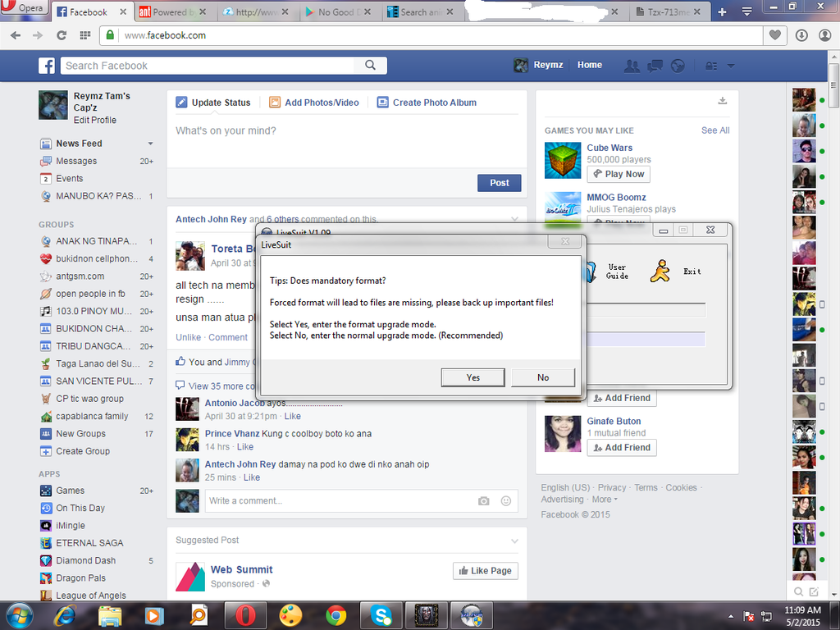
Task: Click the Search Facebook field
Action: click(x=208, y=66)
